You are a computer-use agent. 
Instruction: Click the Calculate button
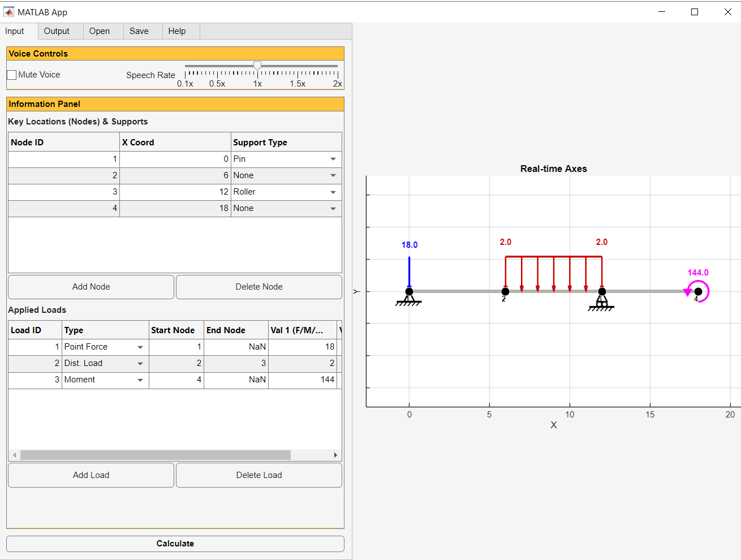175,544
